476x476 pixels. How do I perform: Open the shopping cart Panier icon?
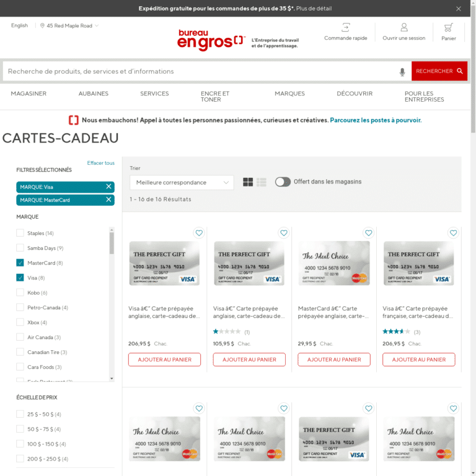click(448, 28)
